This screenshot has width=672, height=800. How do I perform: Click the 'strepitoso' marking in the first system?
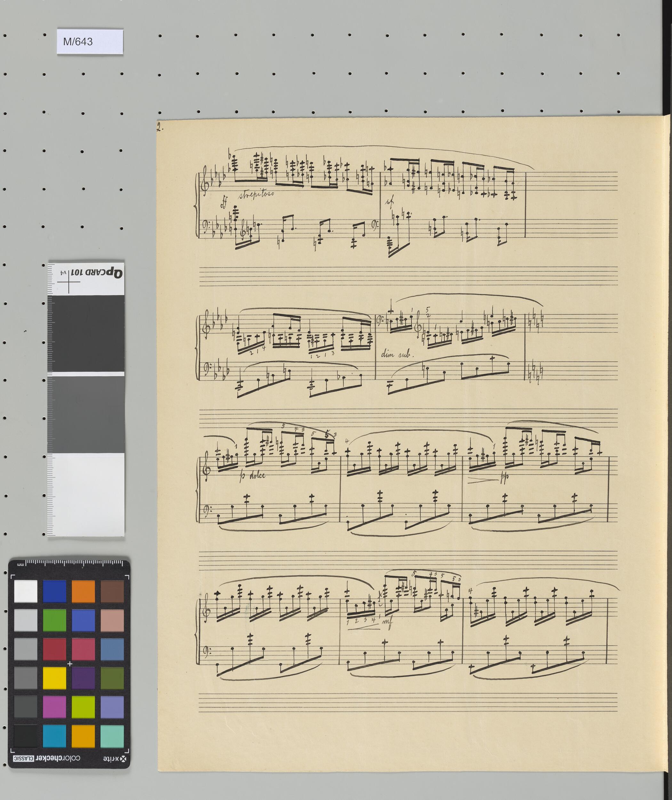[x=256, y=195]
